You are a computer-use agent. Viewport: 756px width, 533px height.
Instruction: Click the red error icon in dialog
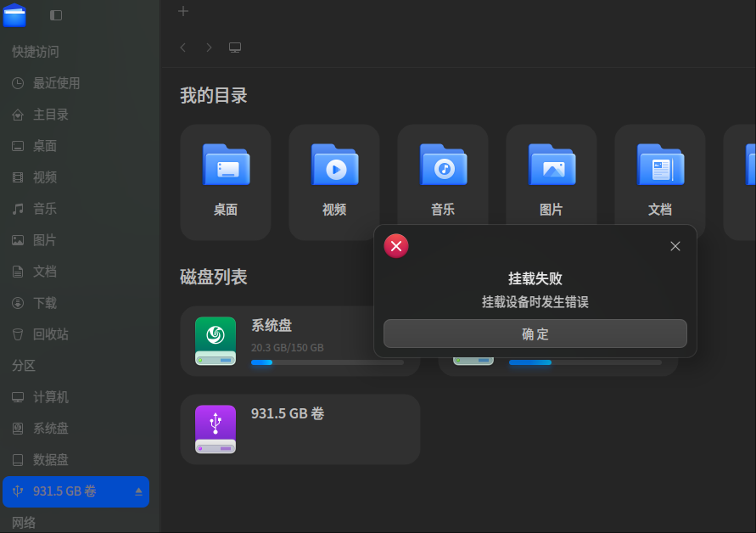tap(396, 246)
